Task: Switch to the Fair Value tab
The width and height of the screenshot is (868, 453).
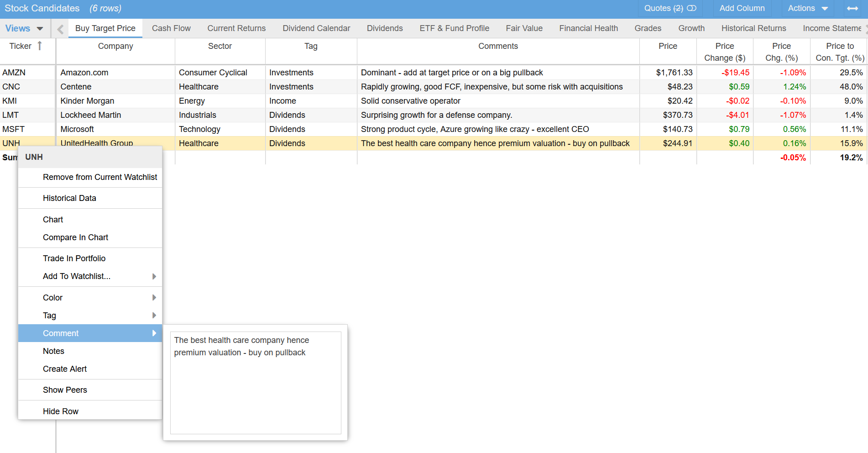Action: [x=524, y=28]
